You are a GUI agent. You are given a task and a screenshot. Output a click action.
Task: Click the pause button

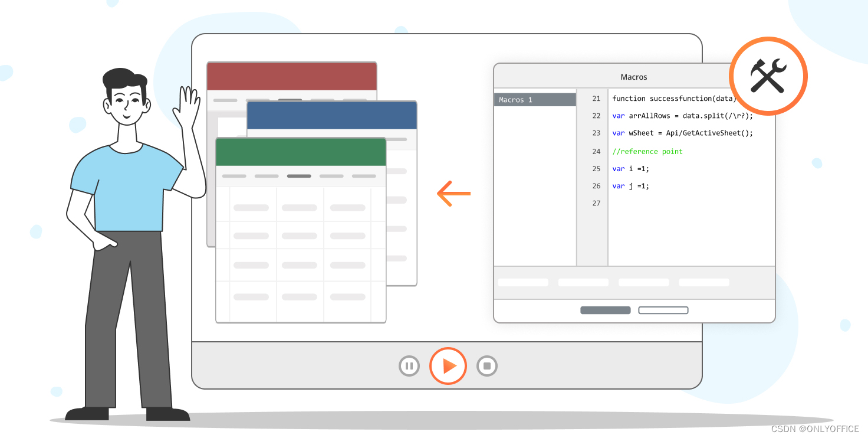point(409,366)
